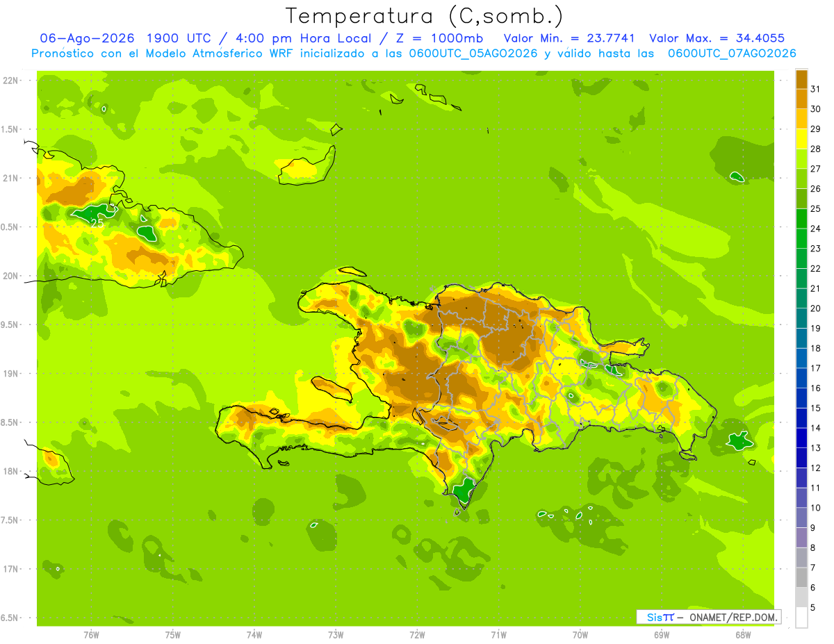Click the legend value "31"
834x644 pixels.
click(x=816, y=89)
